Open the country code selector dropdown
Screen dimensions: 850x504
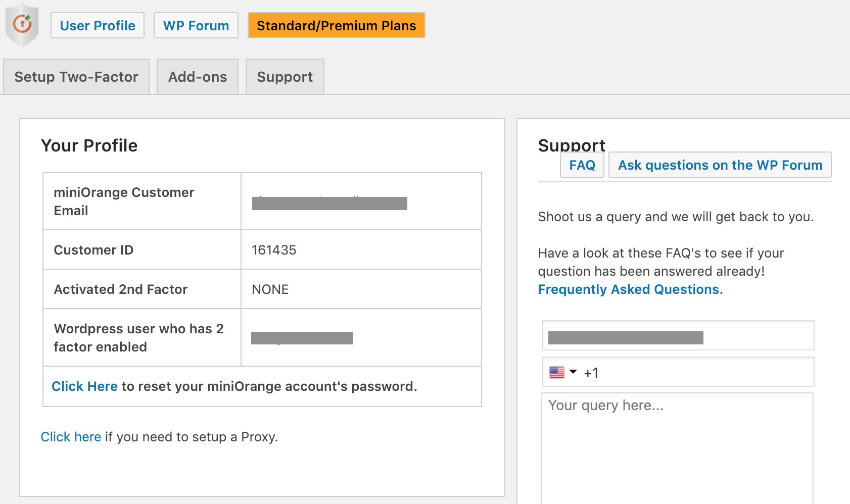click(x=562, y=372)
